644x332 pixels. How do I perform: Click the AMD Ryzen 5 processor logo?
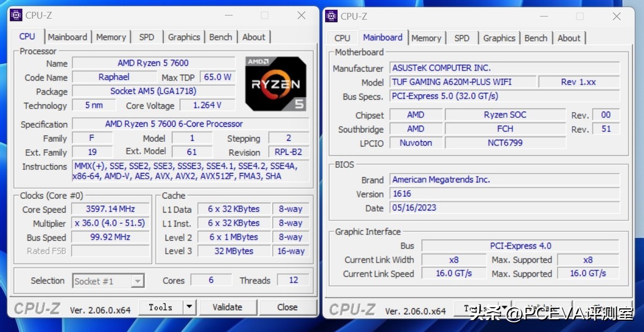pyautogui.click(x=276, y=83)
